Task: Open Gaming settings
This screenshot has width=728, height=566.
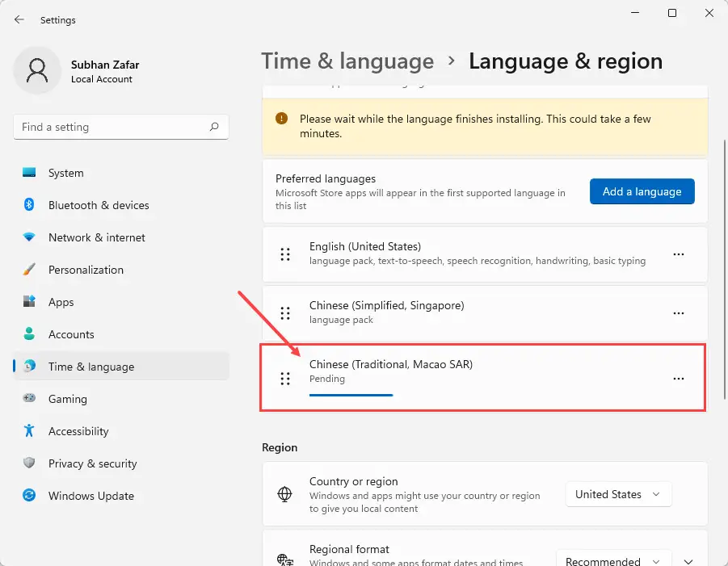Action: click(121, 399)
